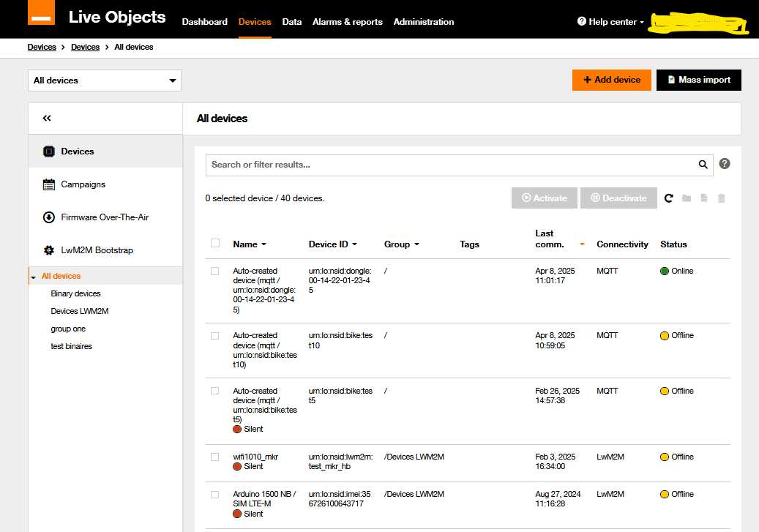Open the All devices dropdown selector

coord(105,80)
